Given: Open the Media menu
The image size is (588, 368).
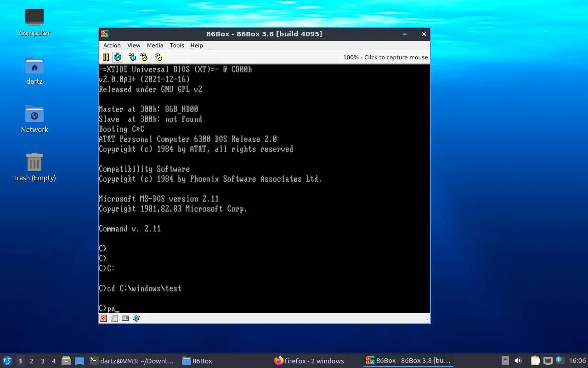Looking at the screenshot, I should (x=155, y=46).
